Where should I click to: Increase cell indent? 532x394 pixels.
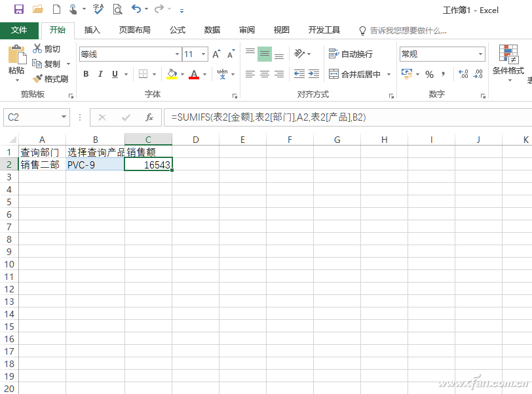pyautogui.click(x=314, y=74)
